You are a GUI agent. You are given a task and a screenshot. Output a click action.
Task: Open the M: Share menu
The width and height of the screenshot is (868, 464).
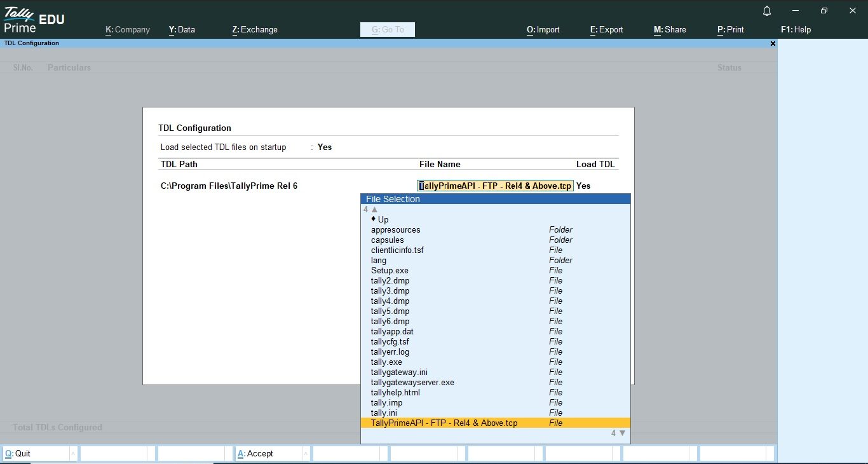(x=670, y=29)
